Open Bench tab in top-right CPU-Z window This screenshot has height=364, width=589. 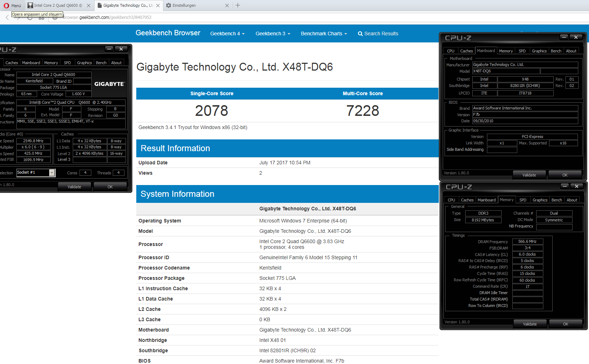tap(556, 51)
